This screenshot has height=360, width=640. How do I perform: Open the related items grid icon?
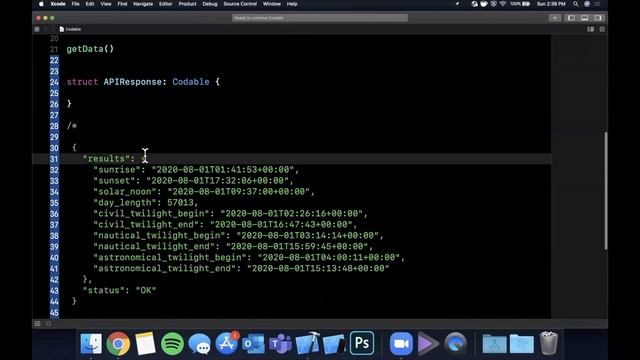37,29
